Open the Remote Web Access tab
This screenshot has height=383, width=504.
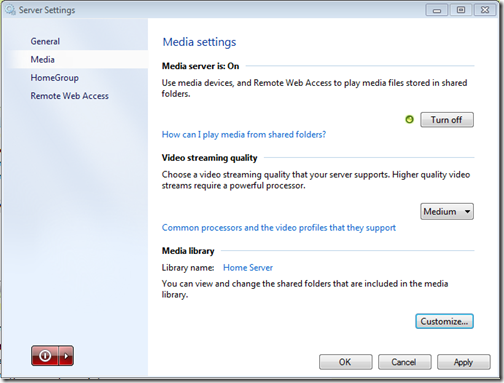tap(70, 96)
